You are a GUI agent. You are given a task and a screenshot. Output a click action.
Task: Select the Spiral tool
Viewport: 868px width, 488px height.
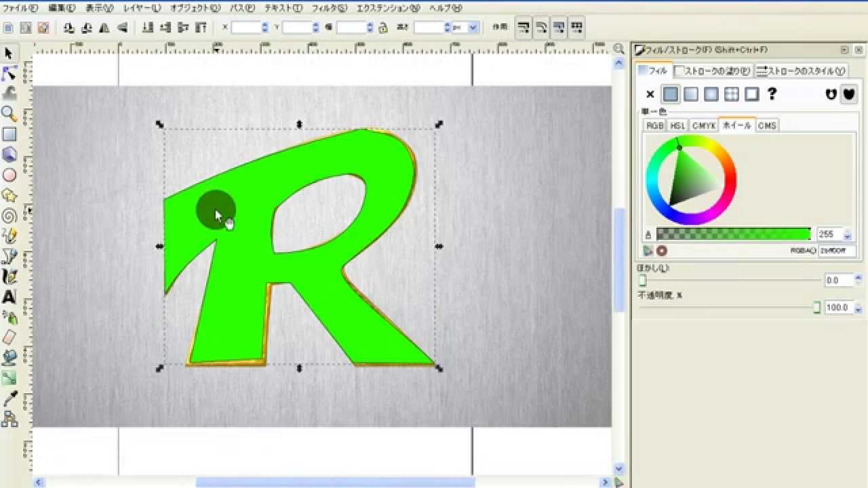click(9, 216)
